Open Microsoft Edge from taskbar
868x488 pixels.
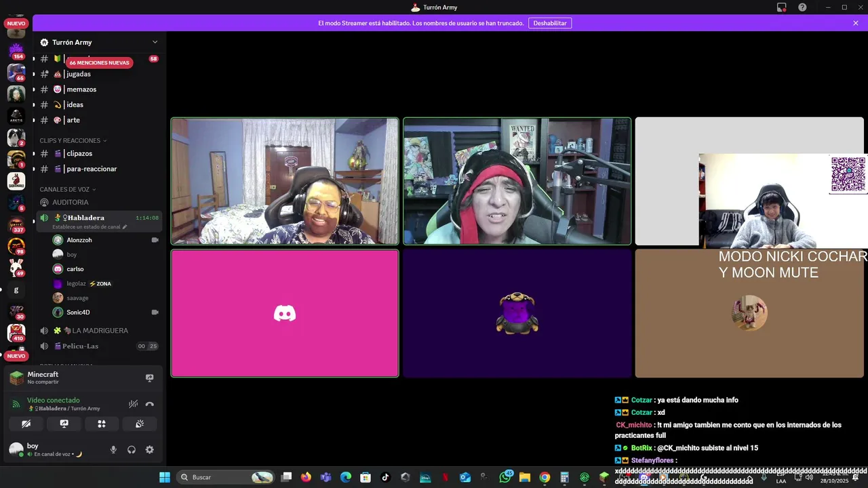346,477
